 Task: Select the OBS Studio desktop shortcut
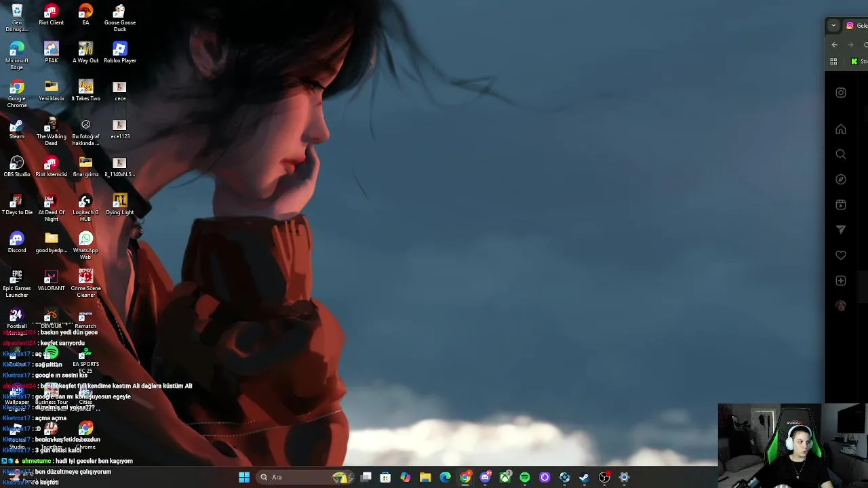(x=17, y=167)
